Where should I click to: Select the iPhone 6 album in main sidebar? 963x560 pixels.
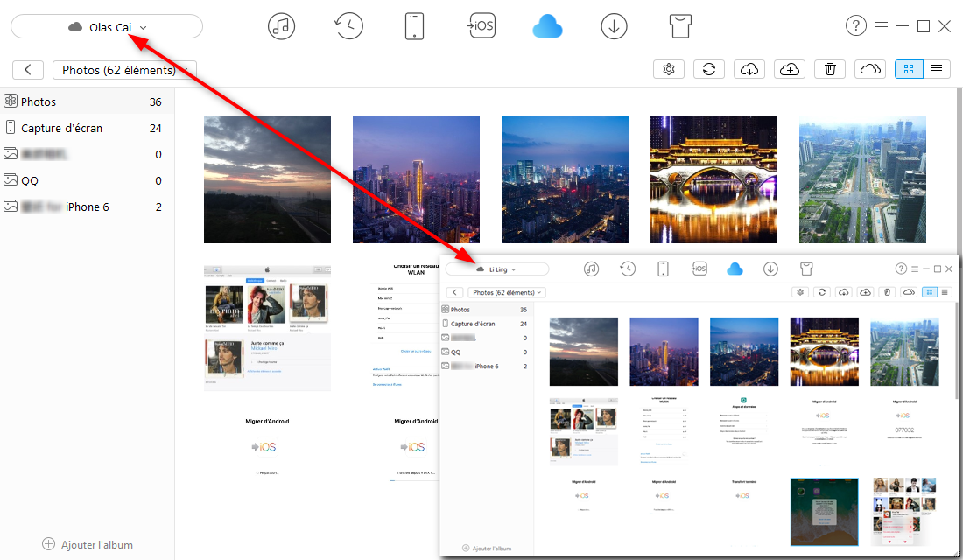[88, 206]
